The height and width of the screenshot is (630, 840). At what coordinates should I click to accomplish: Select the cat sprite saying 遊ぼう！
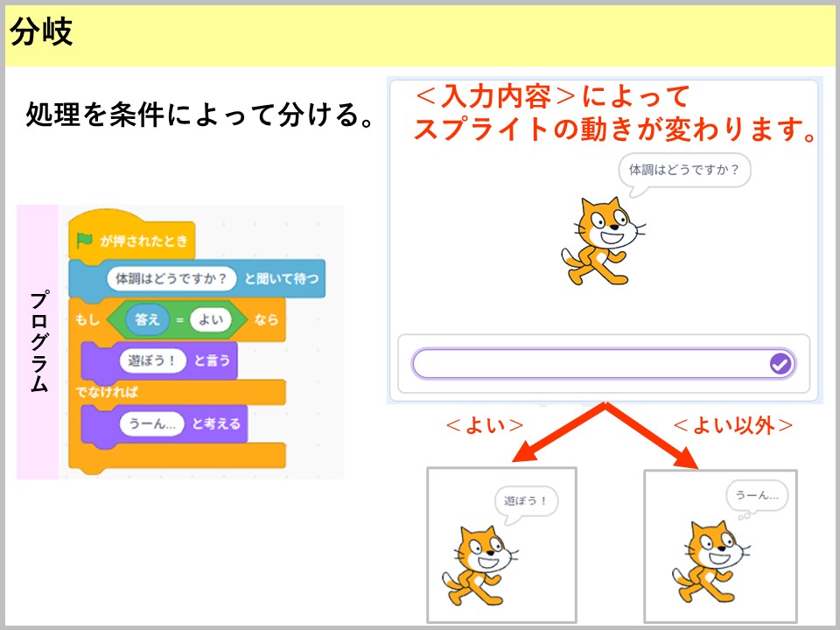point(476,561)
